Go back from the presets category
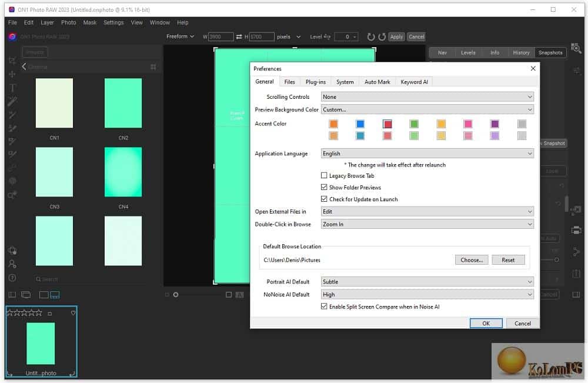Viewport: 588px width, 383px height. pos(24,66)
